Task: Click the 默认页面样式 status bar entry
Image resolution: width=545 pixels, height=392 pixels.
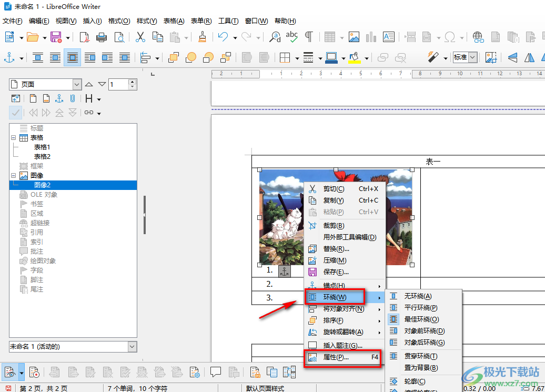Action: [265, 388]
